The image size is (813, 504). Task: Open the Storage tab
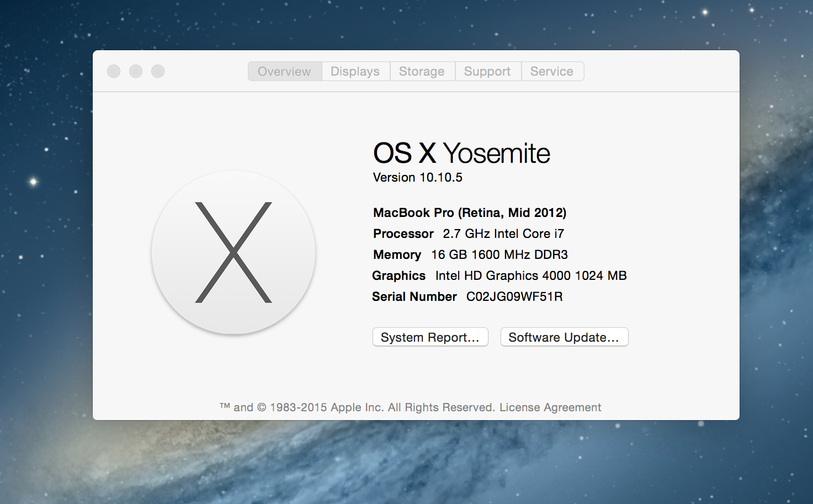pos(422,71)
